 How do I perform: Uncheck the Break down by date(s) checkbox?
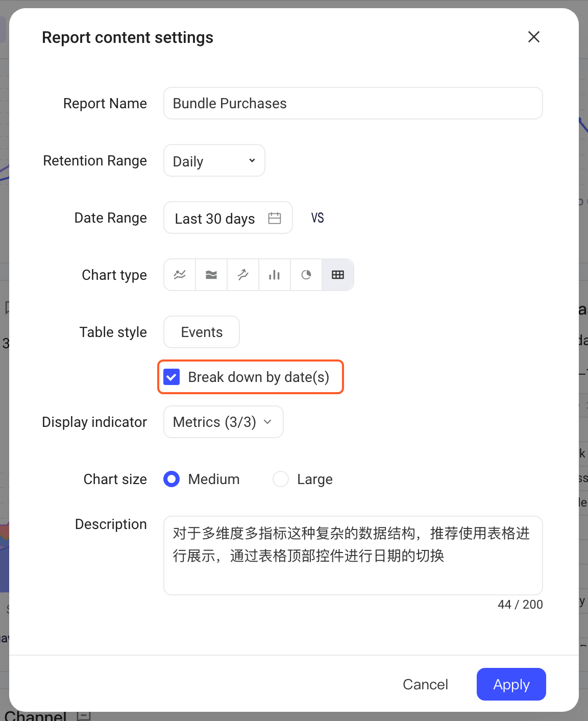coord(171,377)
